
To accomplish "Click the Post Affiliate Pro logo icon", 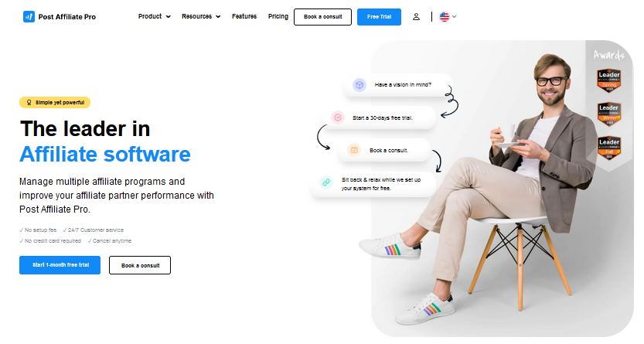I will [29, 16].
